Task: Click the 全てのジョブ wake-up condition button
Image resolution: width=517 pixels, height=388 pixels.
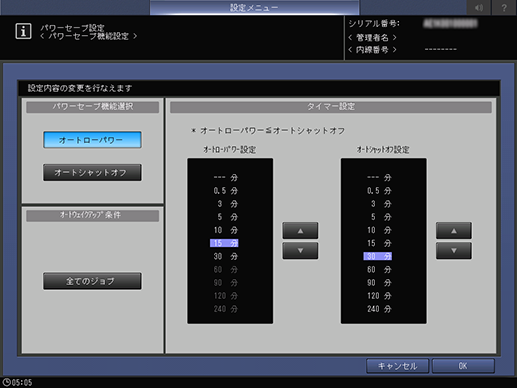Action: coord(92,281)
